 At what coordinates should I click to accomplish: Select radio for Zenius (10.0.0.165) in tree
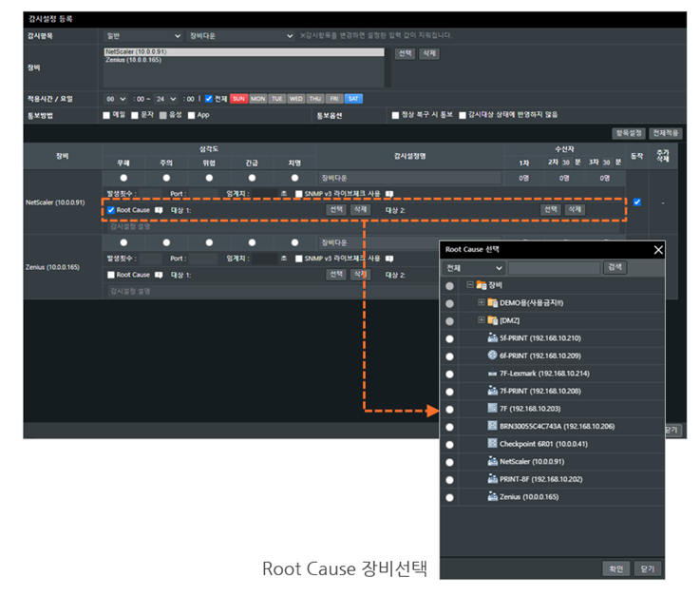click(x=449, y=497)
